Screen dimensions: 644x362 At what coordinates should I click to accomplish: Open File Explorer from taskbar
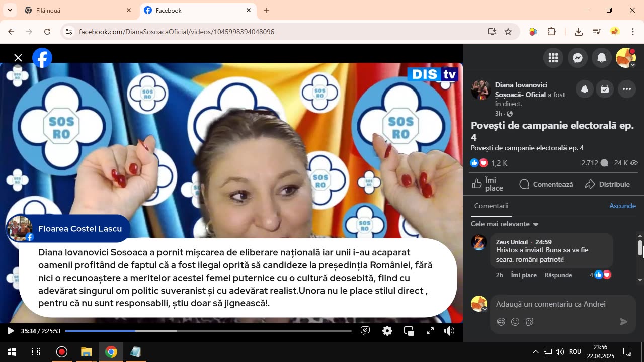pos(87,352)
